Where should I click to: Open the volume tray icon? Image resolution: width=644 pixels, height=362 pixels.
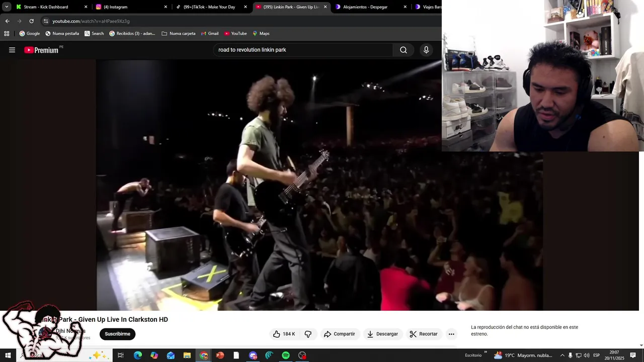(586, 355)
